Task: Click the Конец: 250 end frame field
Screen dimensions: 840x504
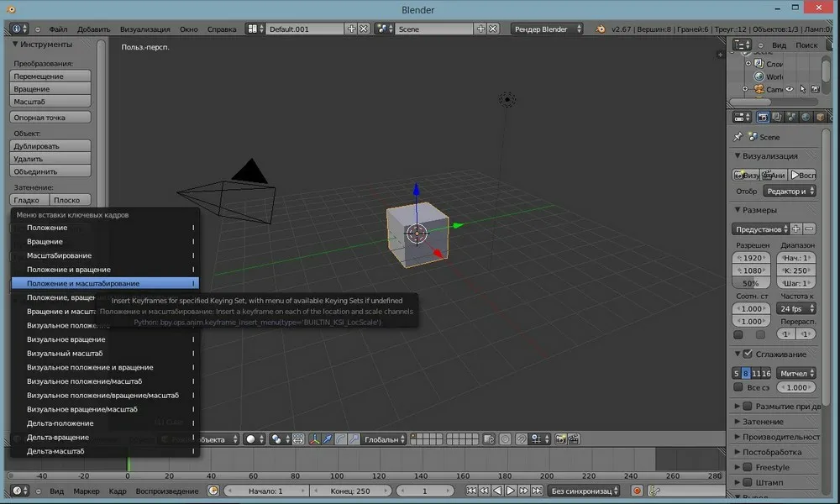Action: [x=350, y=491]
